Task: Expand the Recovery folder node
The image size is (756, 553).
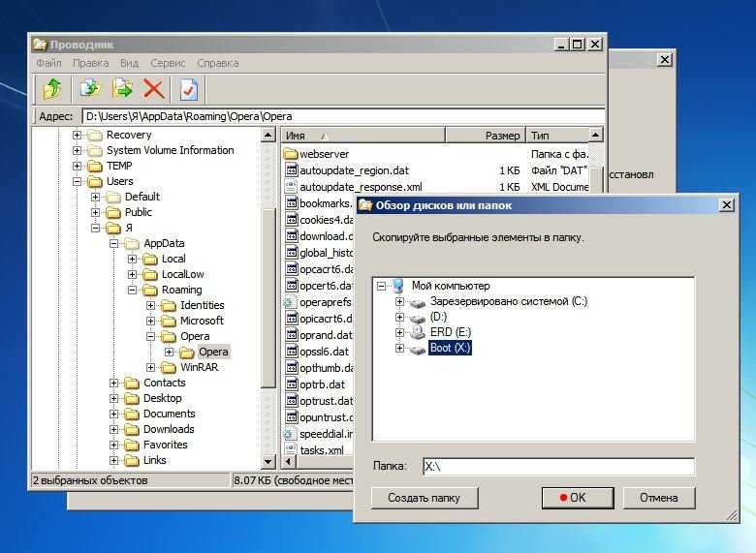Action: coord(77,136)
